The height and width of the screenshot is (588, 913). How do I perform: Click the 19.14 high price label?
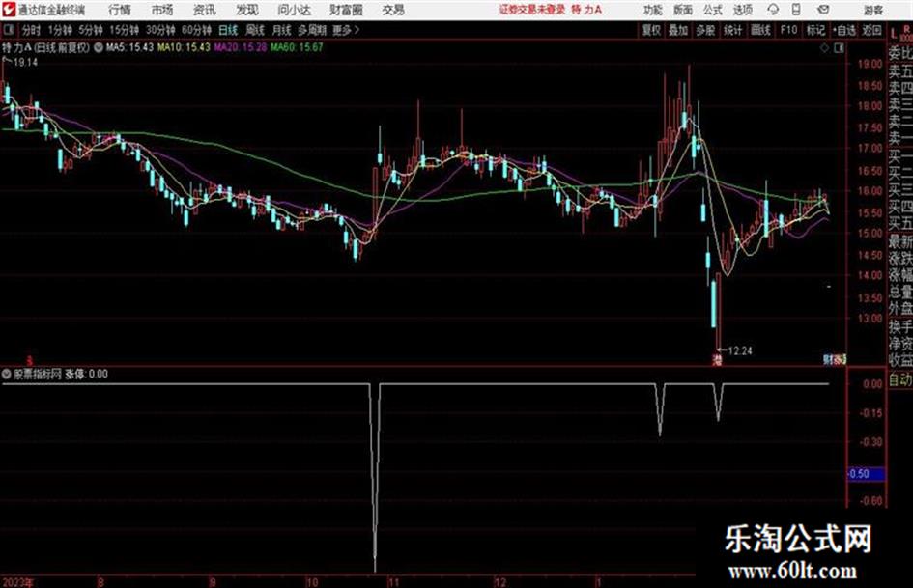click(x=25, y=63)
